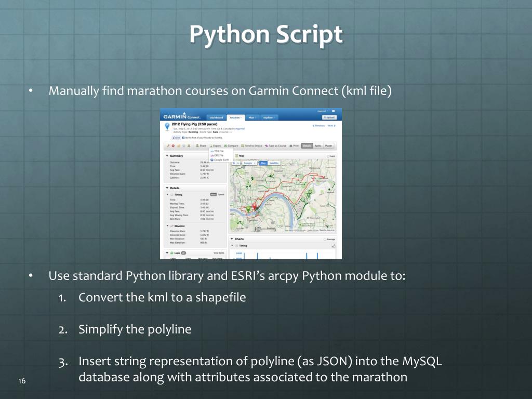The height and width of the screenshot is (399, 532).
Task: Collapse the Summary section
Action: point(167,156)
